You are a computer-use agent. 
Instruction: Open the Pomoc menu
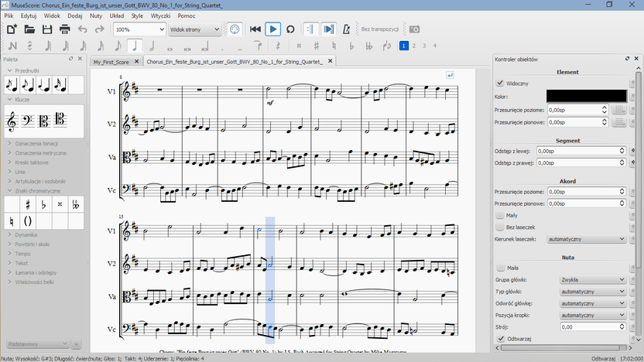[x=187, y=15]
